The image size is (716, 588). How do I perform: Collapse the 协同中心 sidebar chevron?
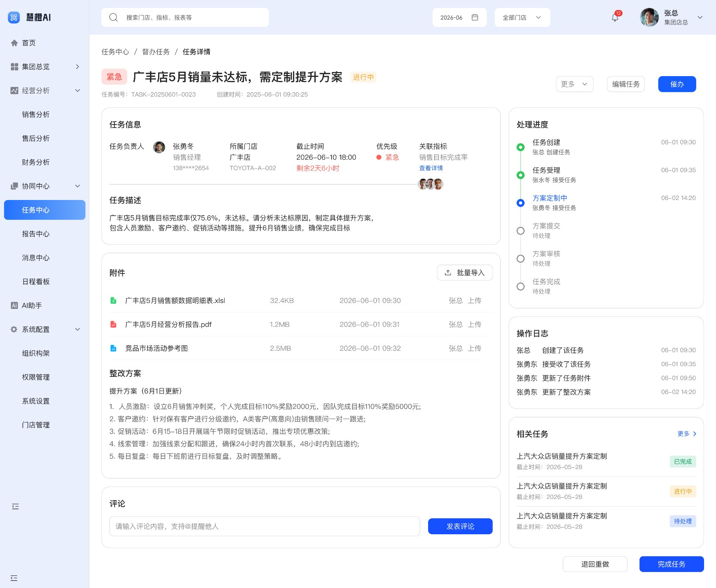point(78,186)
